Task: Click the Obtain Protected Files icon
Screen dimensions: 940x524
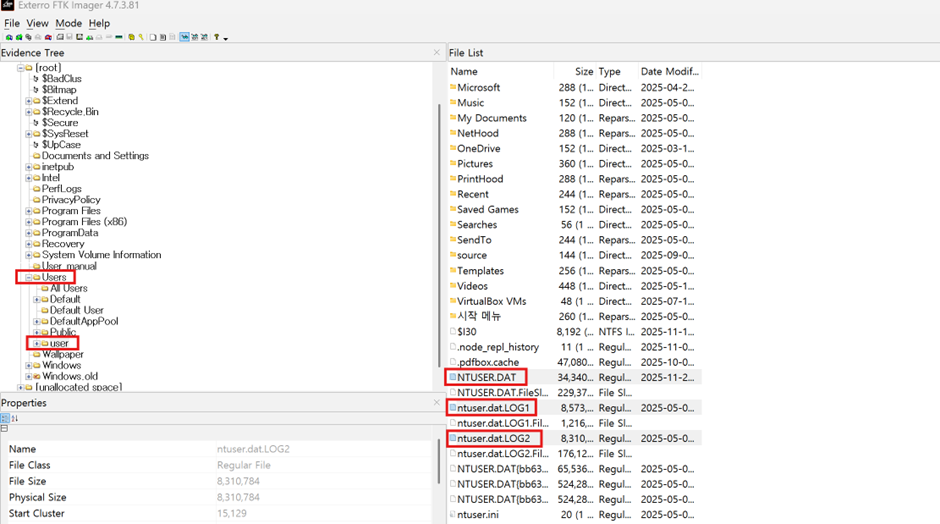Action: [x=131, y=37]
